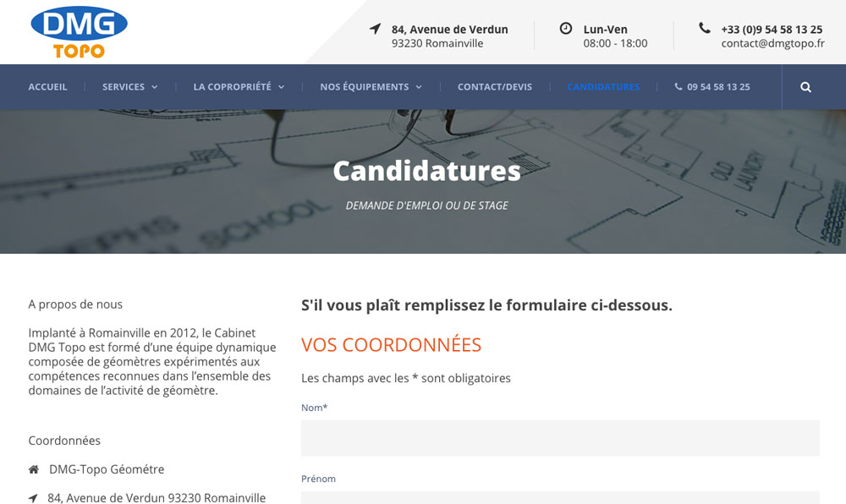Focus the Prénom input field
The image size is (846, 504).
(x=560, y=497)
